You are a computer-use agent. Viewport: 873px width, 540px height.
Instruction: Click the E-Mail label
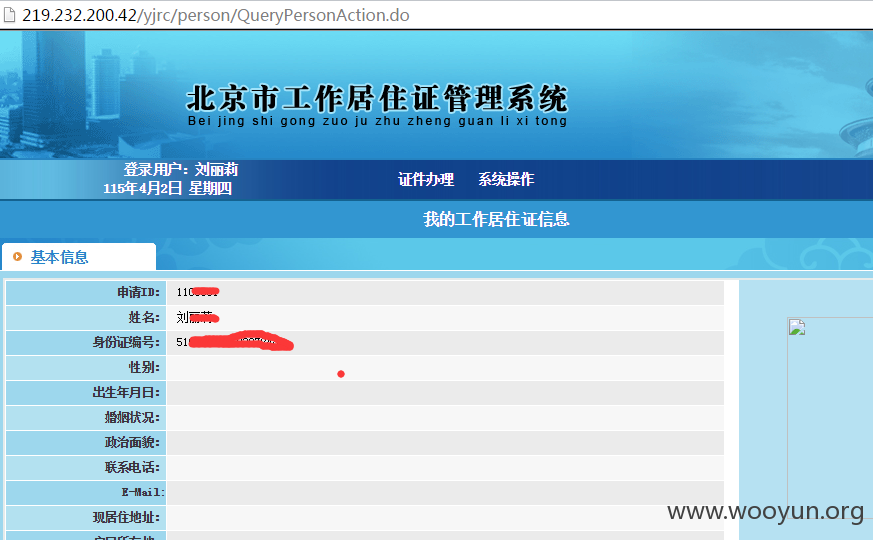[143, 492]
